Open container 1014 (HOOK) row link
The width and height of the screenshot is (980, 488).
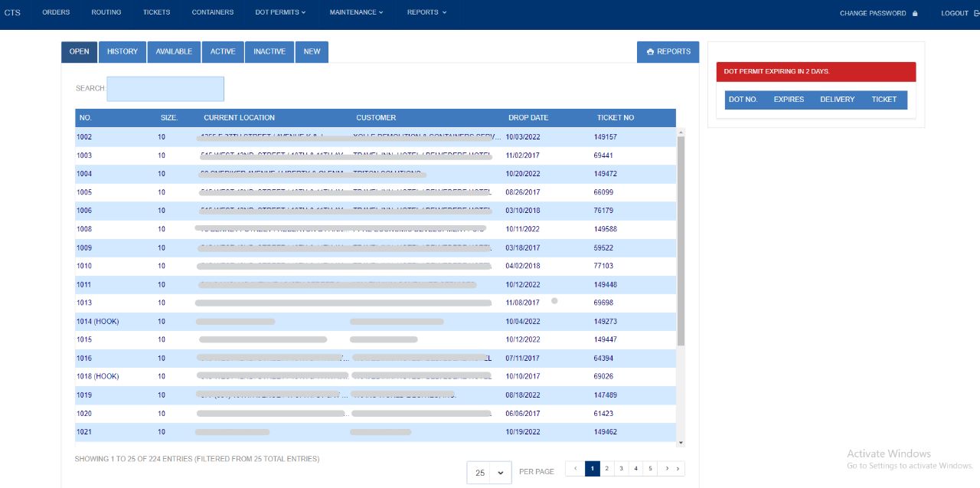(x=97, y=322)
